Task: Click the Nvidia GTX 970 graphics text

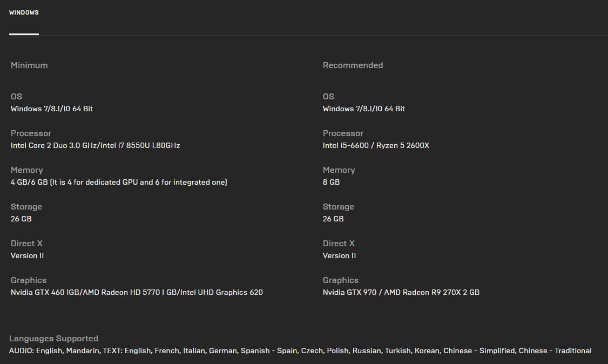Action: pos(401,292)
